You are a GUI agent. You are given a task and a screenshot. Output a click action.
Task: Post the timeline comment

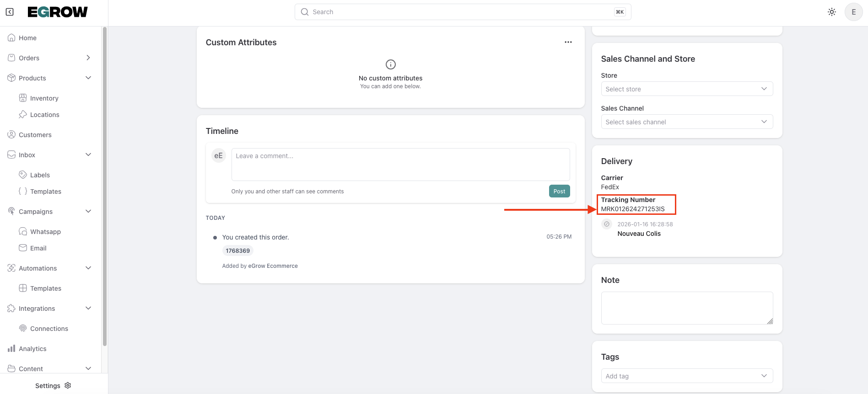[x=559, y=192]
